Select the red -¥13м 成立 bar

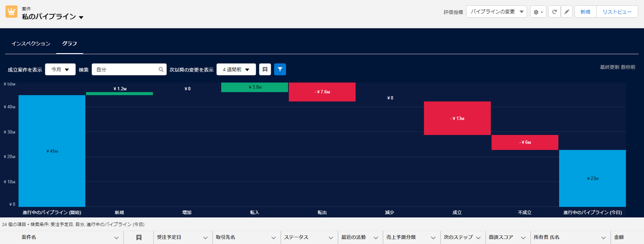[457, 118]
